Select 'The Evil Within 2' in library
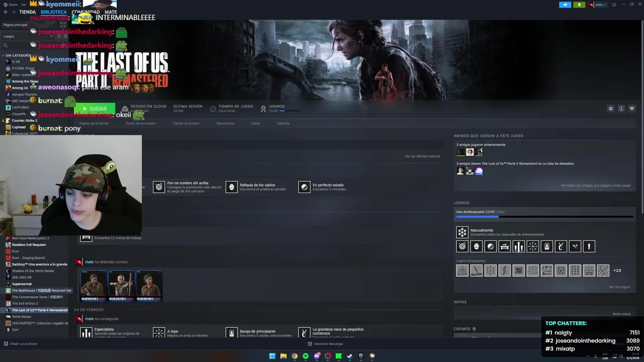 pos(25,304)
